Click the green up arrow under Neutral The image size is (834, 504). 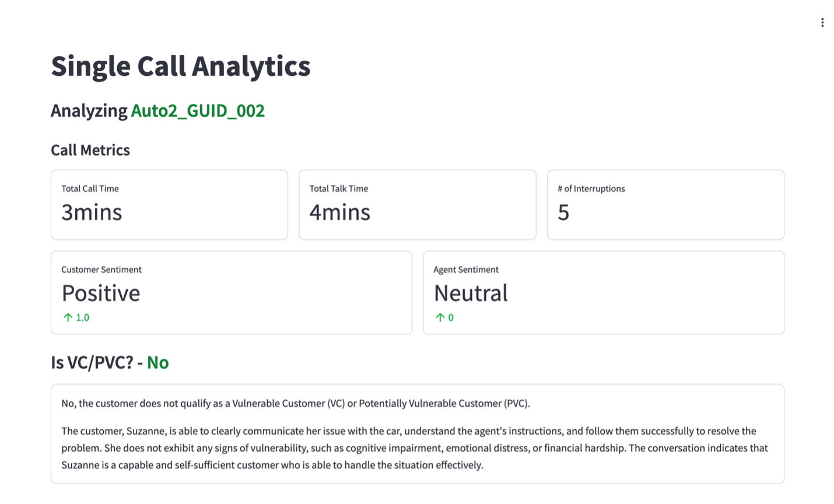(440, 317)
